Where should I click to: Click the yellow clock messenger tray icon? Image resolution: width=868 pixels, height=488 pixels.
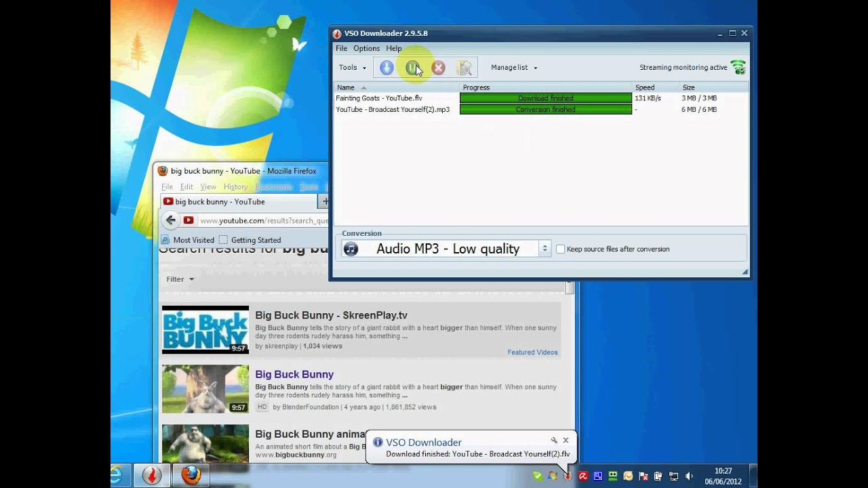pos(628,476)
